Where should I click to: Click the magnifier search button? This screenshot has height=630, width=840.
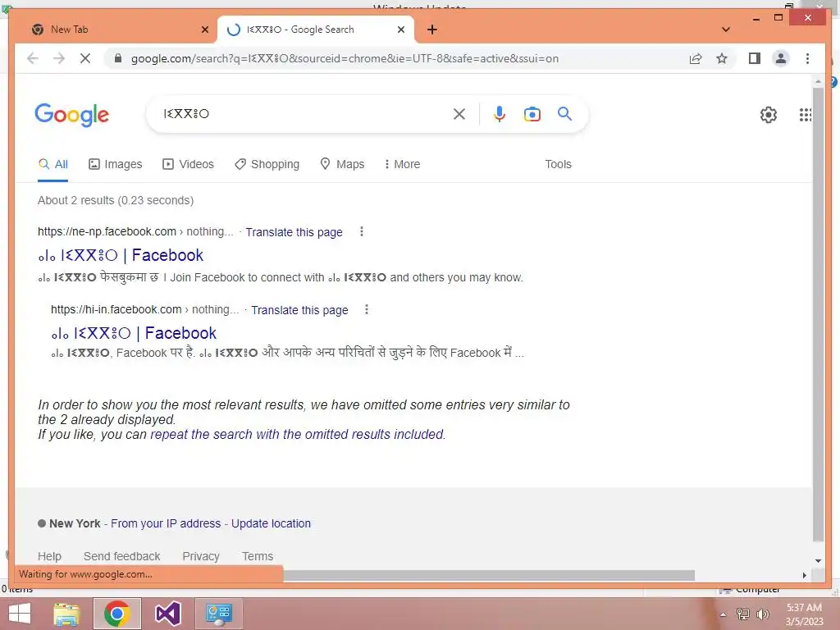coord(564,113)
